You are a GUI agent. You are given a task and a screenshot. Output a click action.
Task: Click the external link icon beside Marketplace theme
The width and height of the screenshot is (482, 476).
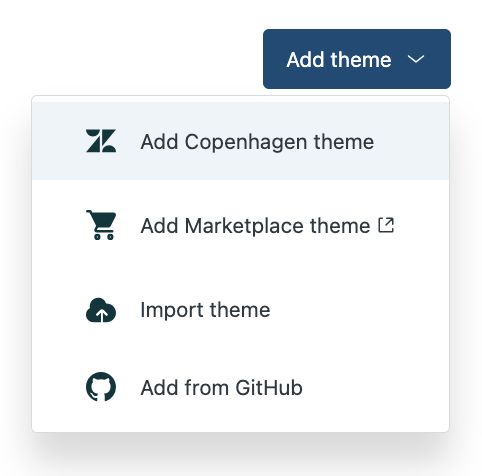pos(386,225)
